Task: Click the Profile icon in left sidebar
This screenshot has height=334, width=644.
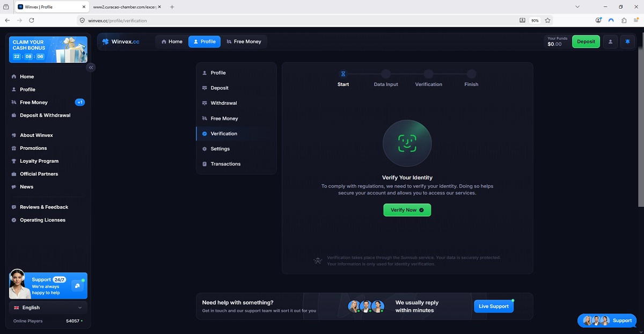Action: 14,90
